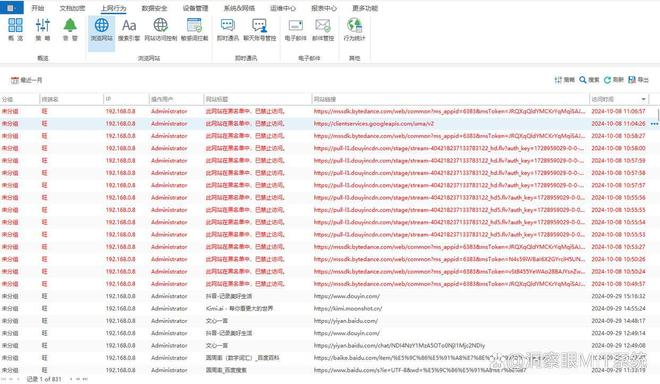Click the 记录 1 of 831 record indicator
This screenshot has height=384, width=660.
point(44,379)
